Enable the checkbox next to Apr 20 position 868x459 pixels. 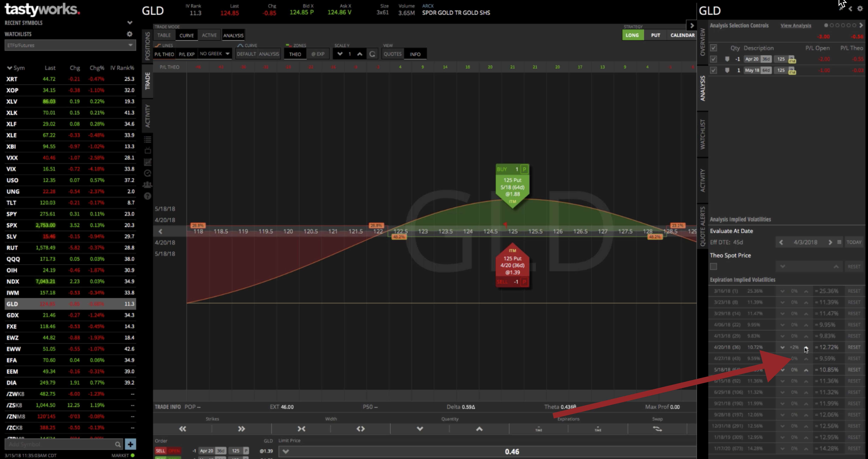tap(714, 59)
